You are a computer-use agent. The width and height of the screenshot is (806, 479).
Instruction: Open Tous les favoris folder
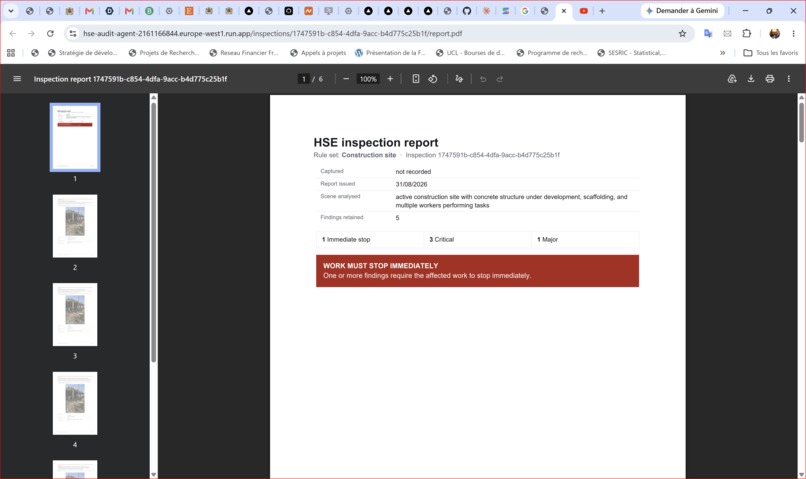771,52
